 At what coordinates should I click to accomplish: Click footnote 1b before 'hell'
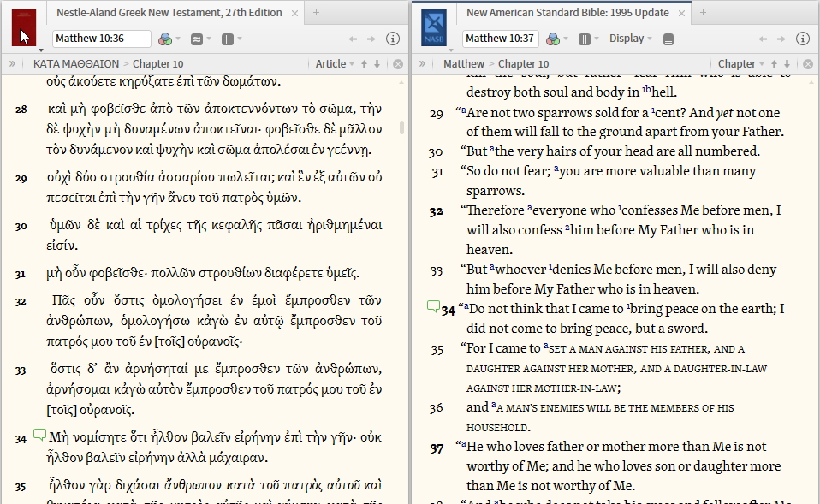pyautogui.click(x=647, y=89)
